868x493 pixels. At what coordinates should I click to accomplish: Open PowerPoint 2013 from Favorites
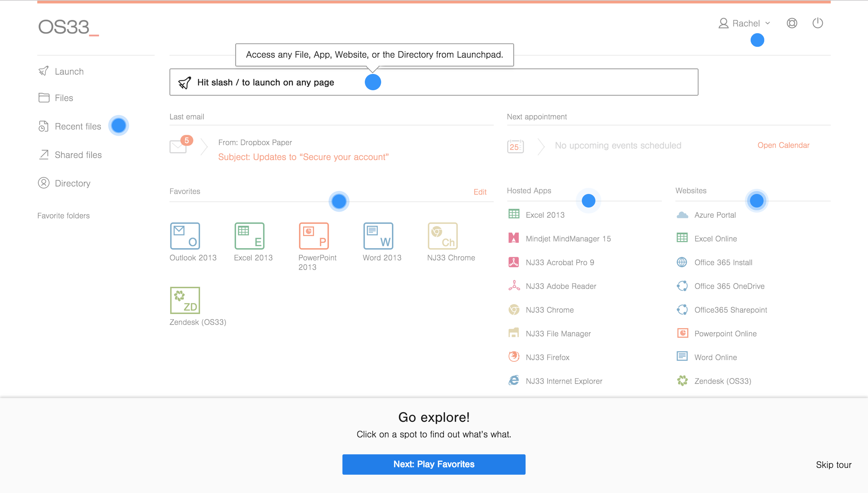314,236
